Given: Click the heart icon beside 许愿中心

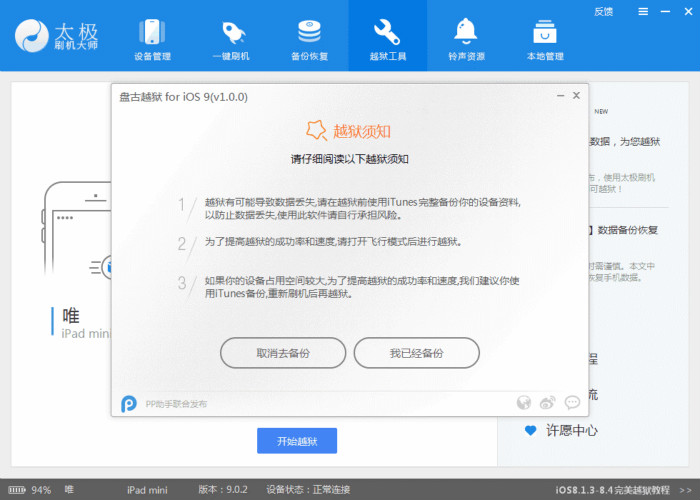Looking at the screenshot, I should [530, 431].
